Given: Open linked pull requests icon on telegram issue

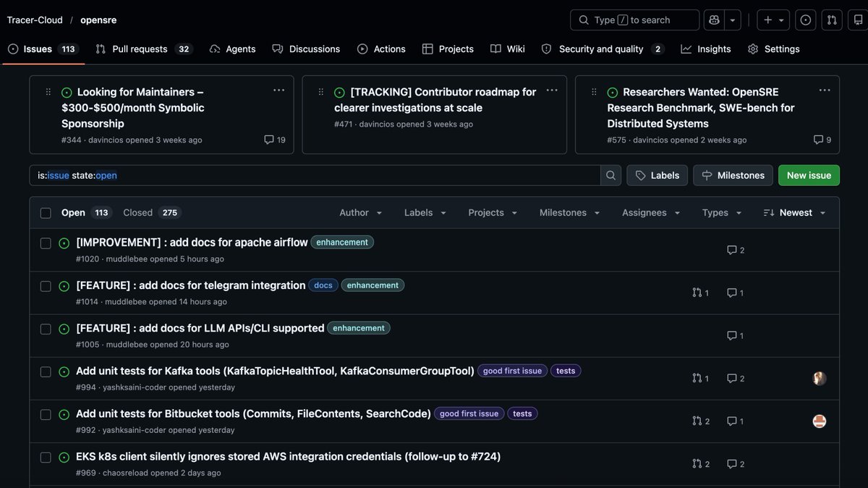Looking at the screenshot, I should click(700, 293).
